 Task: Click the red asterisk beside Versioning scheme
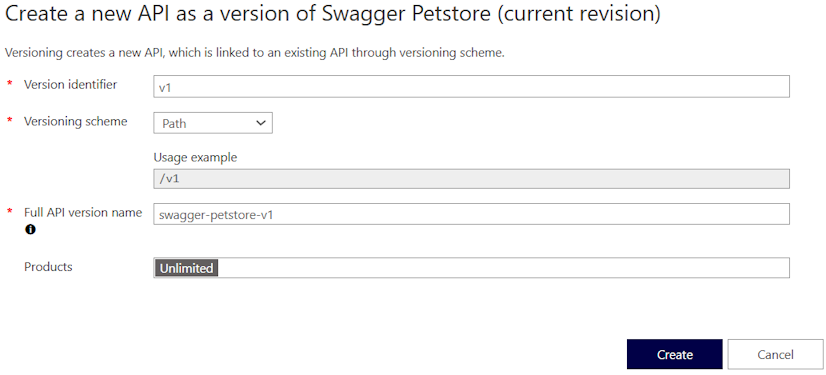click(x=9, y=121)
